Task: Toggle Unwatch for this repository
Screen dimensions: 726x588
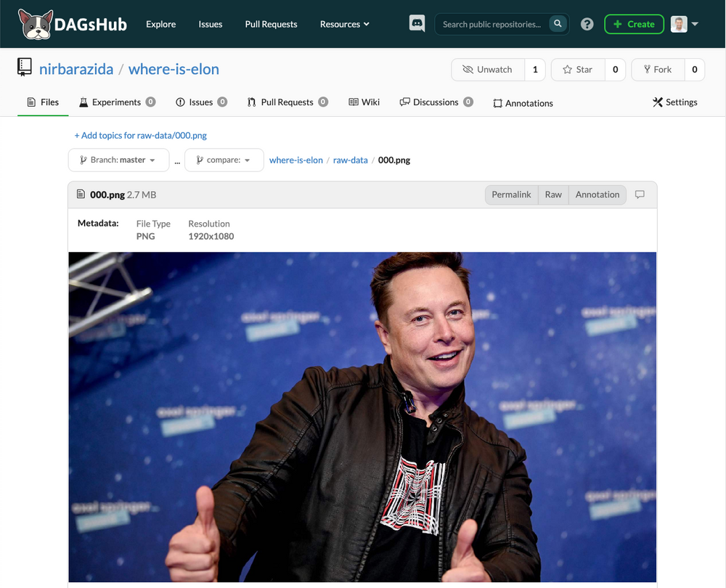Action: point(488,70)
